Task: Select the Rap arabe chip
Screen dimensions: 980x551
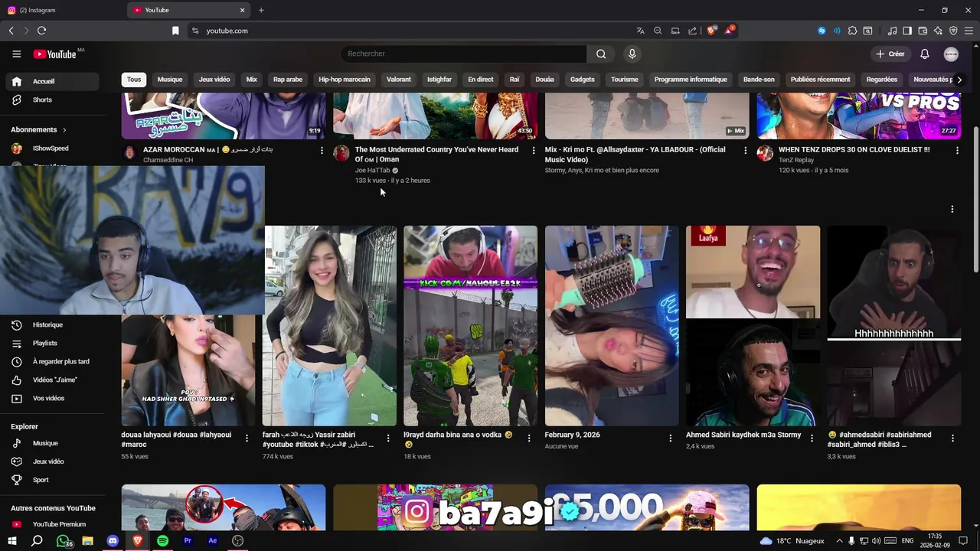Action: (x=288, y=80)
